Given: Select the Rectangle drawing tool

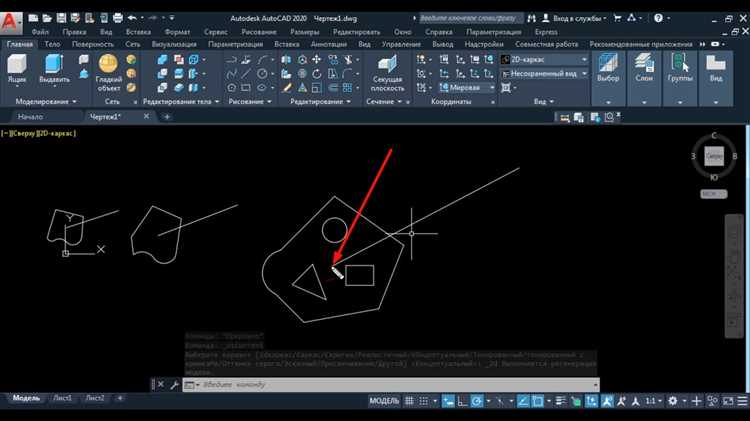Looking at the screenshot, I should (x=246, y=88).
